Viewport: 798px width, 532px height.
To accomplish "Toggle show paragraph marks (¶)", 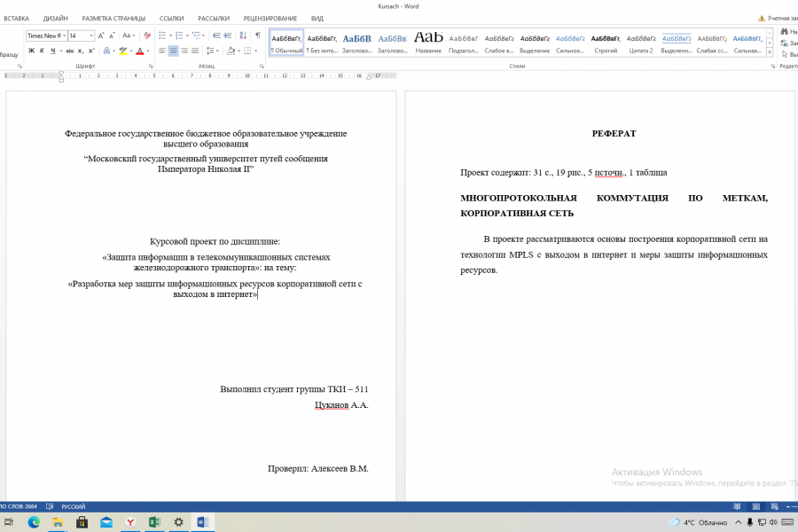I will point(257,35).
